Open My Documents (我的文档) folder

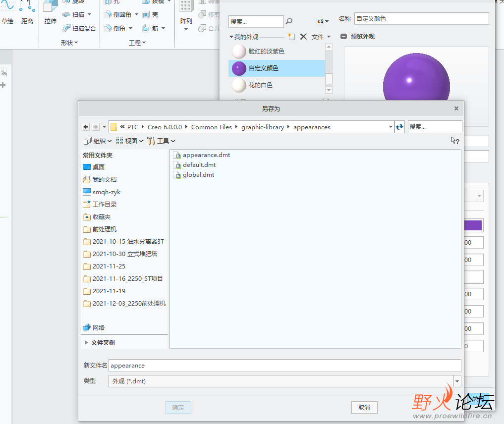[x=100, y=180]
